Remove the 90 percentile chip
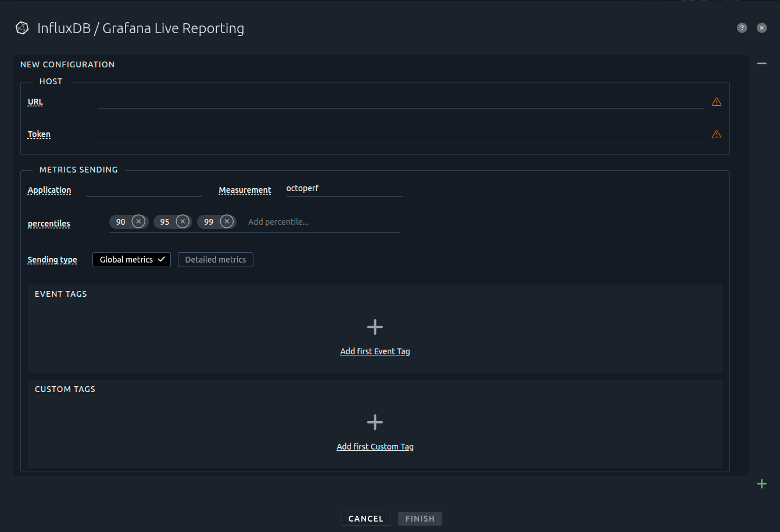Screen dimensions: 780x532 click(x=138, y=221)
